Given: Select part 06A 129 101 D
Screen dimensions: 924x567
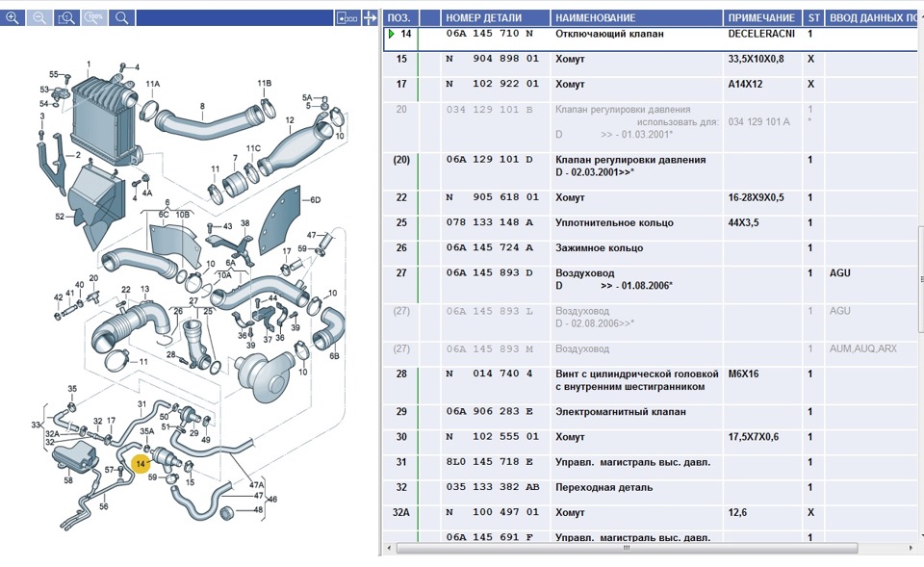Looking at the screenshot, I should [x=490, y=160].
